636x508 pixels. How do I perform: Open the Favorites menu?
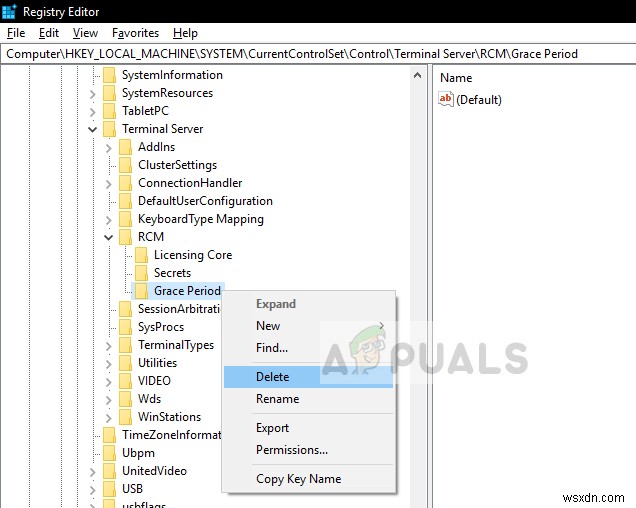(135, 33)
